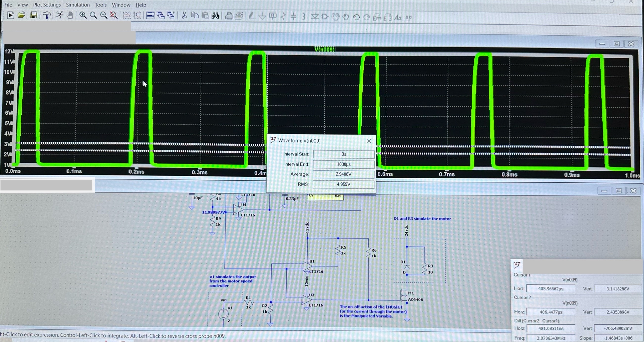Click the Interval Start field in Waveform dialog
The width and height of the screenshot is (644, 342).
click(344, 154)
